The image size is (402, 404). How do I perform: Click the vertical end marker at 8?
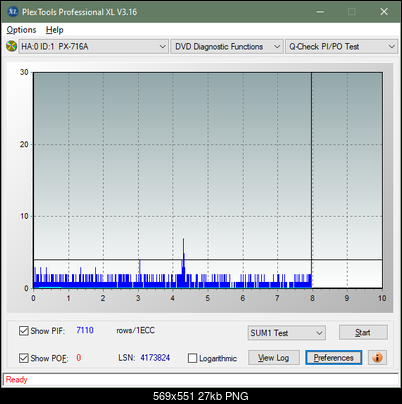point(311,180)
